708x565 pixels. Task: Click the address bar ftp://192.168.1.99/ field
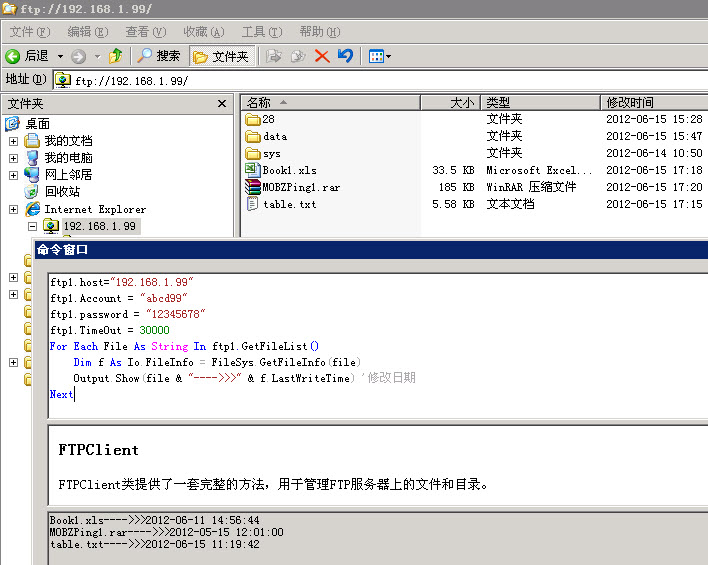(x=381, y=81)
